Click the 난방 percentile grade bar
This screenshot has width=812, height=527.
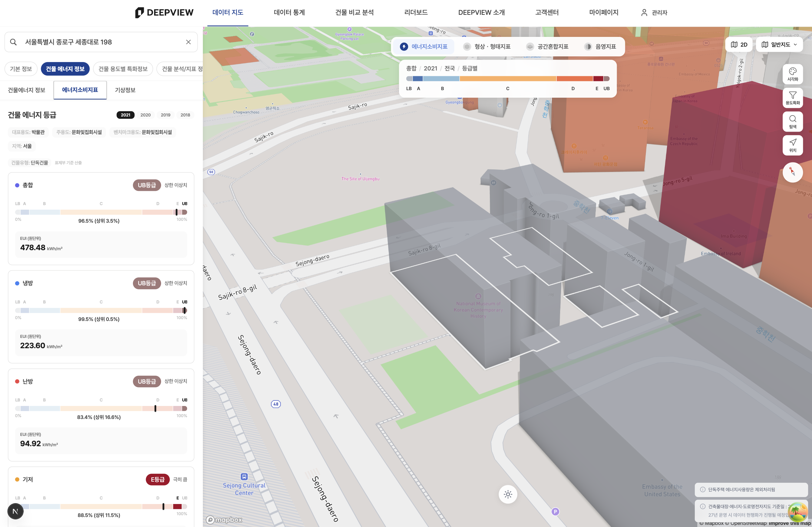(101, 408)
